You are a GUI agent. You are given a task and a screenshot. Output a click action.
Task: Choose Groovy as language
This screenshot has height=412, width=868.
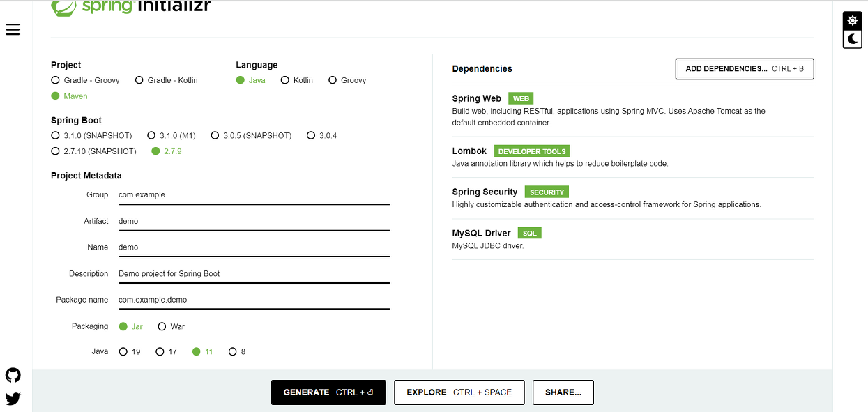click(x=347, y=80)
